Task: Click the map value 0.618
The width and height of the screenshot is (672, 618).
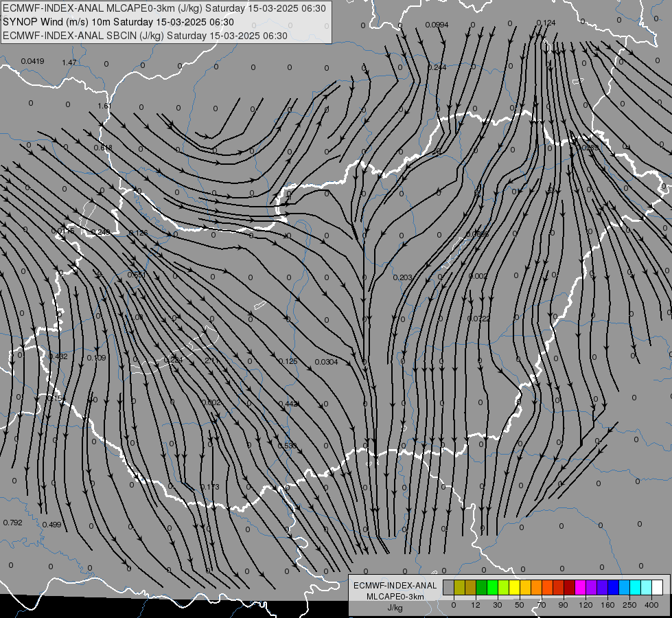Action: (103, 148)
